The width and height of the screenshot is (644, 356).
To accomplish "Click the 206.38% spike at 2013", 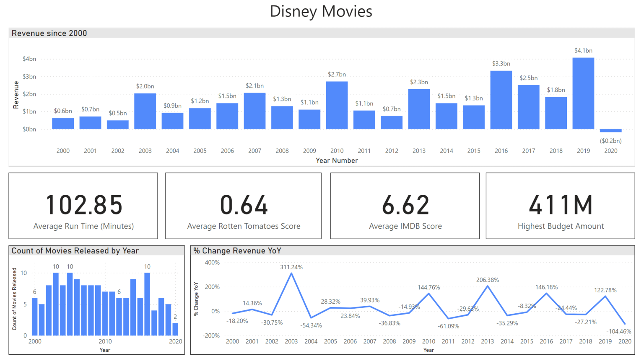I will tap(488, 285).
